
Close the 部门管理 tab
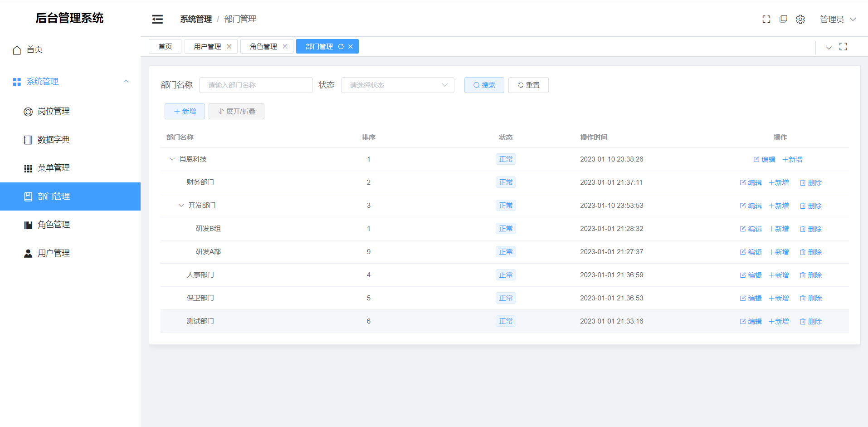[351, 46]
